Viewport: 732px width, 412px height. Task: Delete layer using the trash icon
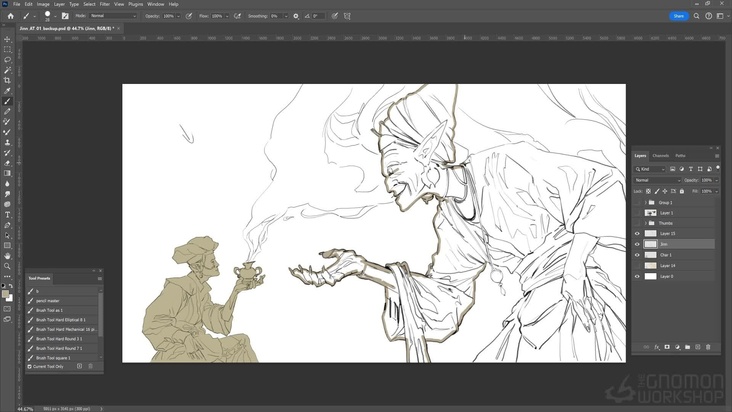click(709, 347)
